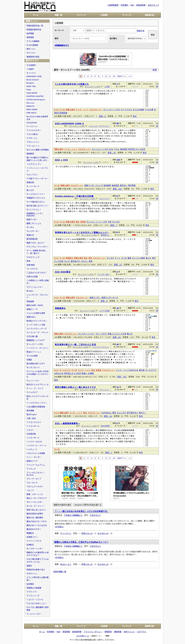Screen dimensions: 185x644
Task: Click 感想：287 link on ZZZ × 555
Action: point(117,189)
